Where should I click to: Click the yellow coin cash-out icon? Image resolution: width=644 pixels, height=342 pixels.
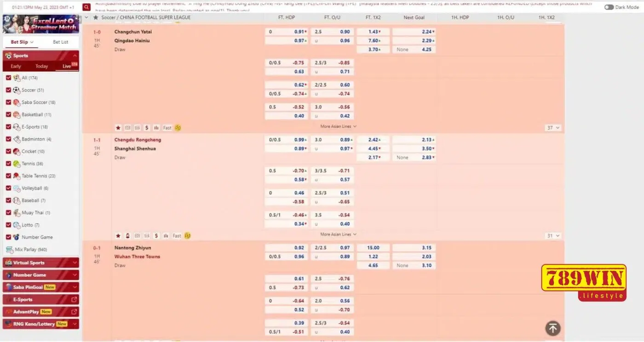click(178, 127)
